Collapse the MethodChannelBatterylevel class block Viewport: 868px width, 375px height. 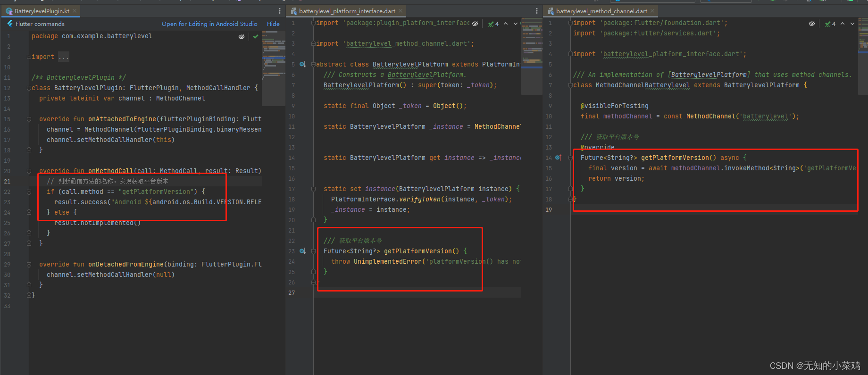570,85
